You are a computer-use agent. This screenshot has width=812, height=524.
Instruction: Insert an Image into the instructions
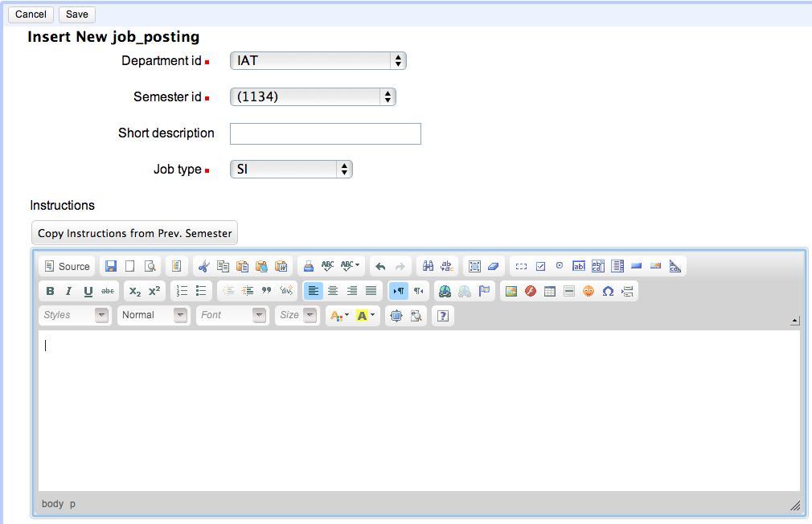point(511,291)
